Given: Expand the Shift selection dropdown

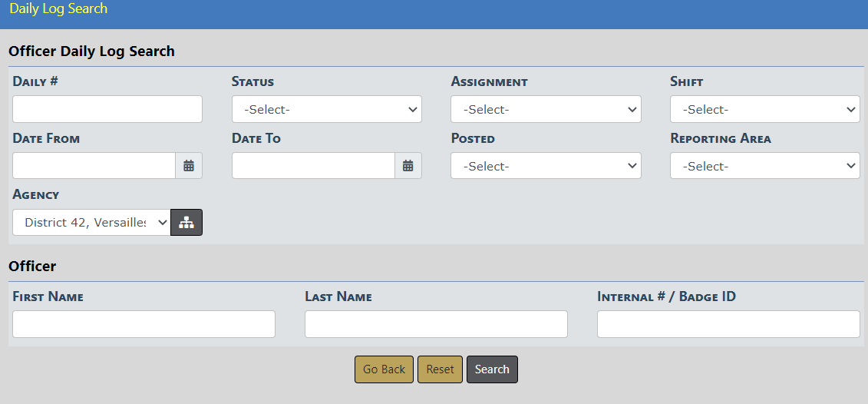Looking at the screenshot, I should [x=764, y=109].
